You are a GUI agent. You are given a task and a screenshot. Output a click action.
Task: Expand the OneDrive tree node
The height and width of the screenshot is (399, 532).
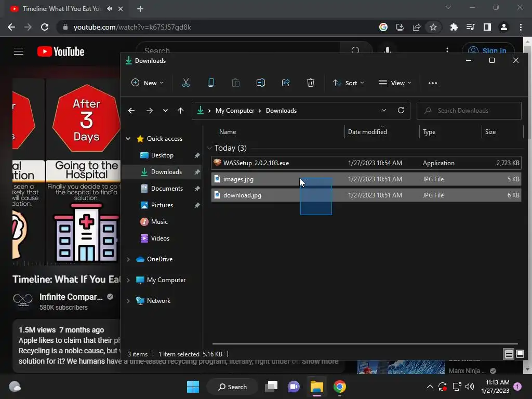coord(128,259)
